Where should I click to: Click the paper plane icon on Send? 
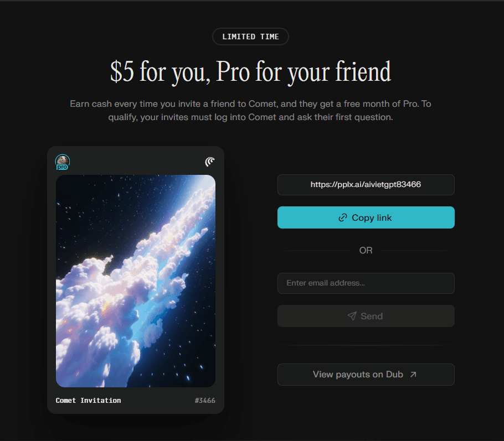[x=352, y=316]
